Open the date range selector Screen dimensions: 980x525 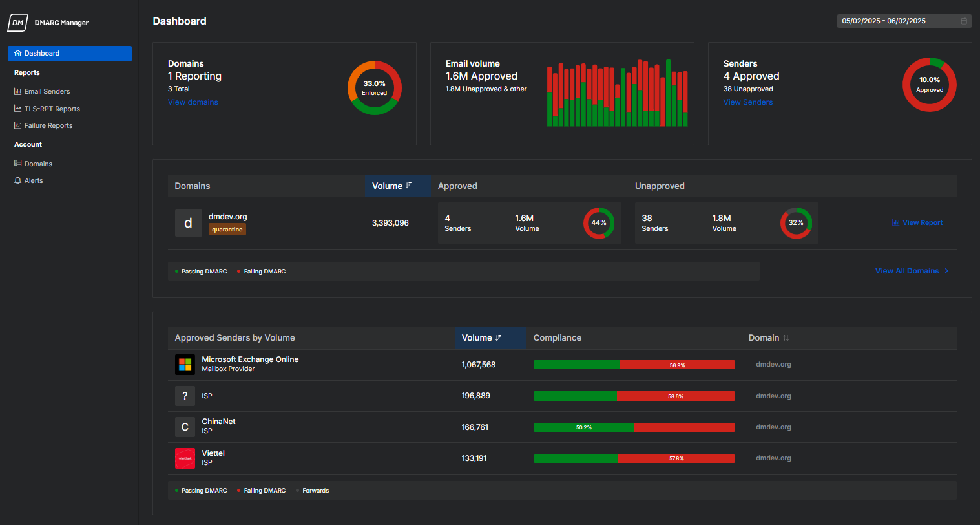pyautogui.click(x=898, y=21)
